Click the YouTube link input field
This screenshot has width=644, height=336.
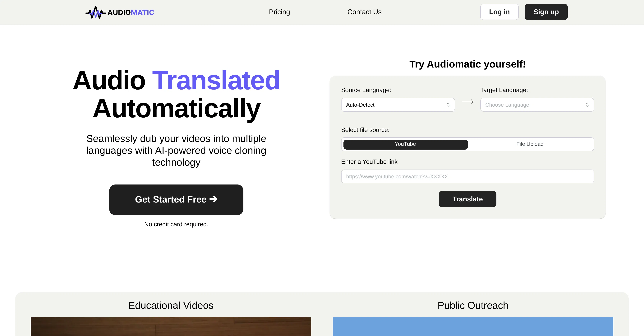[x=467, y=176]
